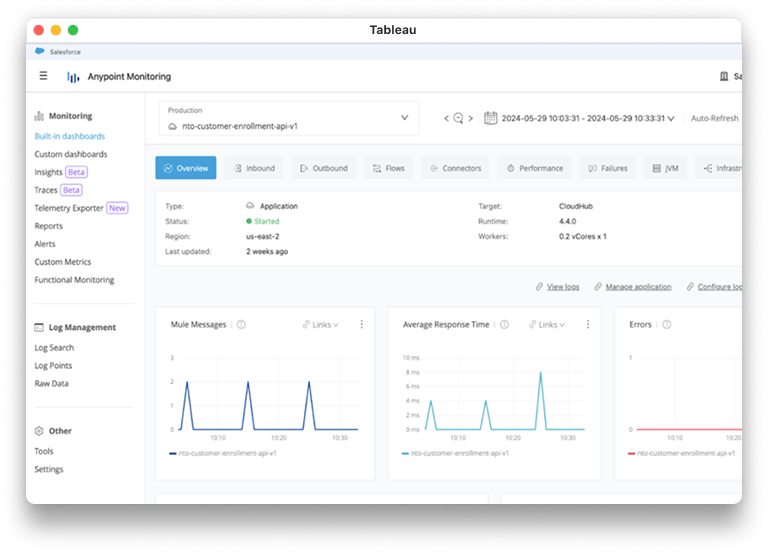Screen dimensions: 768x552
Task: Switch to the Inbound tab
Action: click(x=254, y=168)
